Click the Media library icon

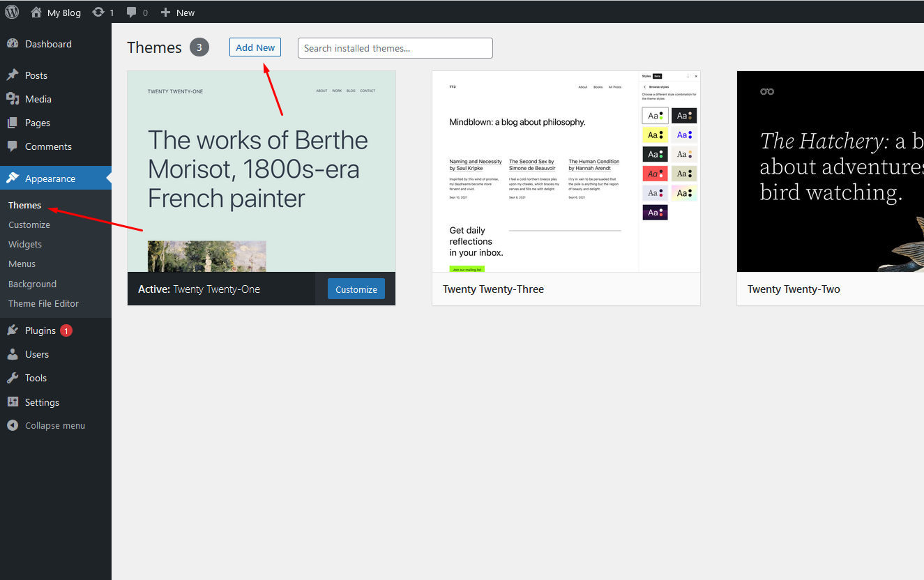click(x=13, y=99)
